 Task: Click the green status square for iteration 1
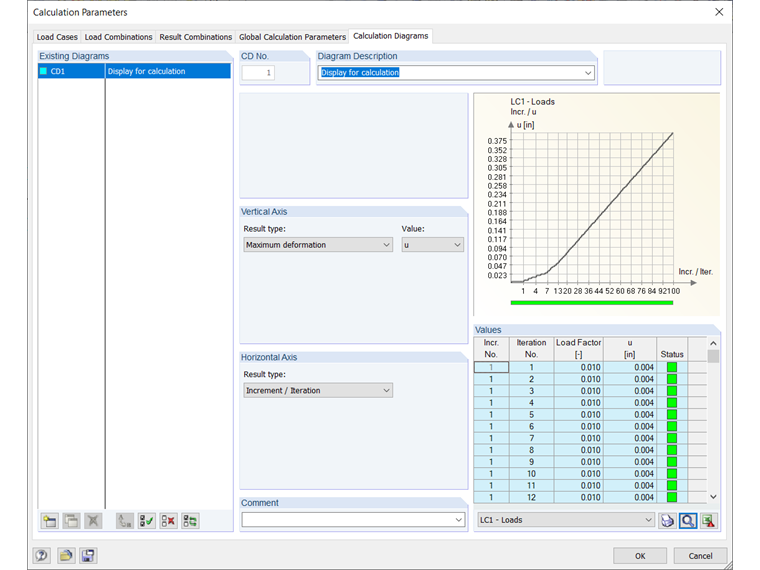coord(672,367)
